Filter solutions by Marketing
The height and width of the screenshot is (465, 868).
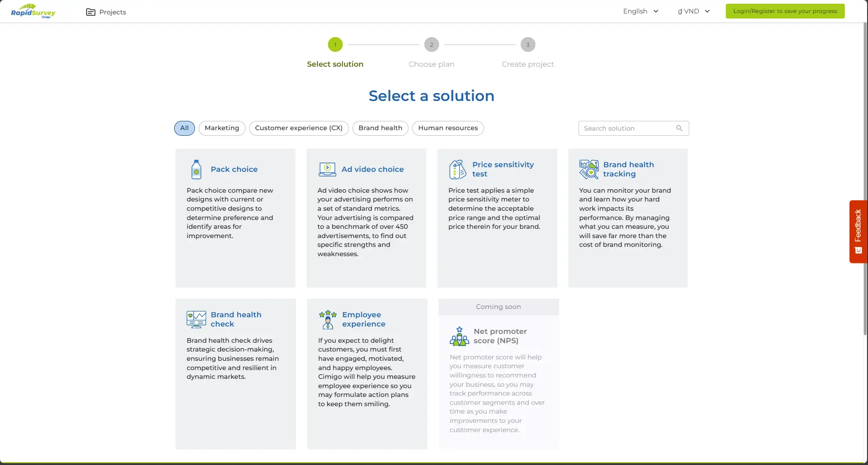(x=222, y=128)
